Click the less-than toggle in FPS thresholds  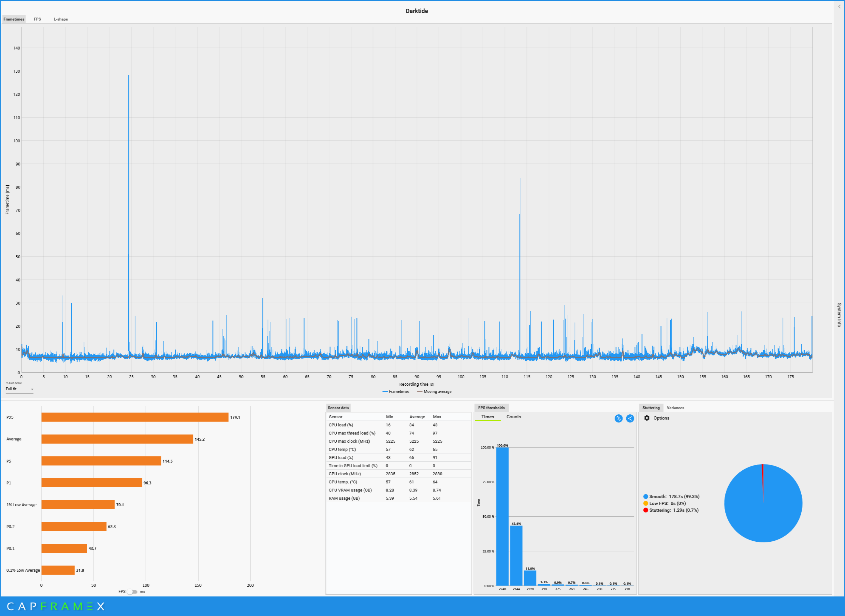[630, 418]
